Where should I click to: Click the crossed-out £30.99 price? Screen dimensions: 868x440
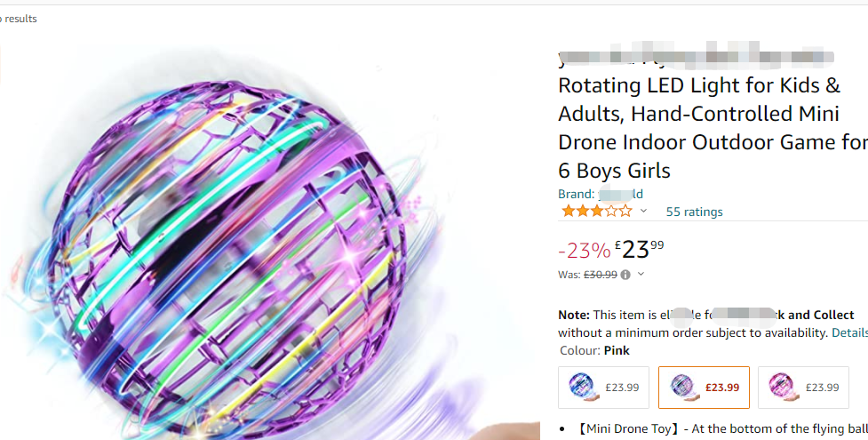coord(600,275)
